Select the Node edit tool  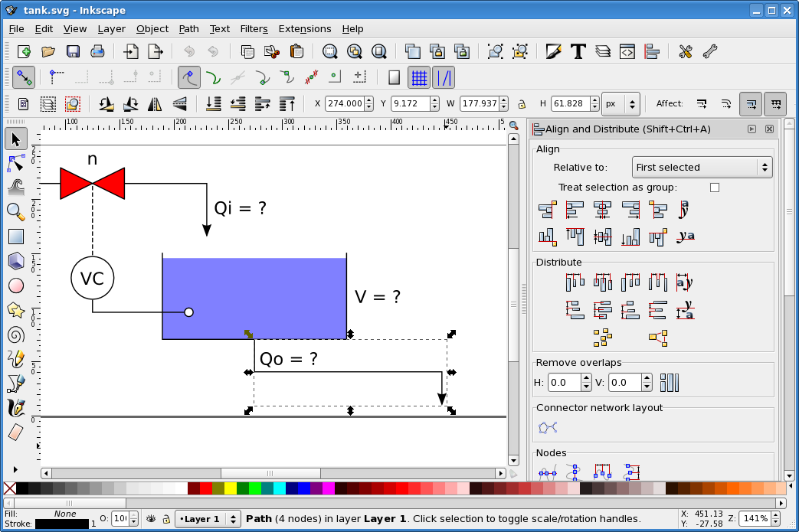pos(16,163)
